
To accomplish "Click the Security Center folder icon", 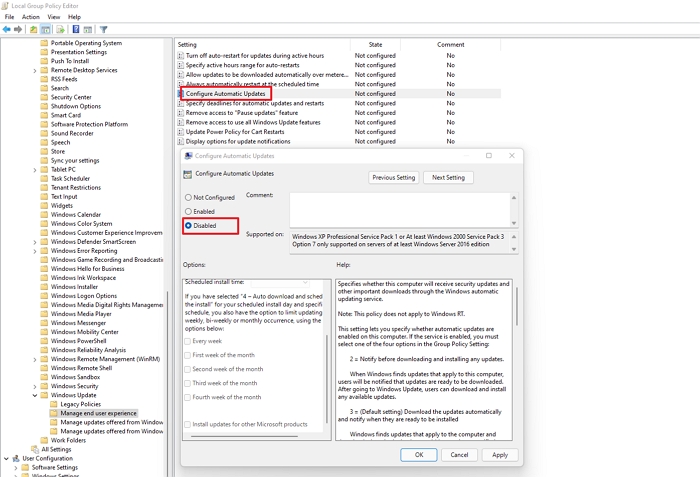I will (44, 97).
